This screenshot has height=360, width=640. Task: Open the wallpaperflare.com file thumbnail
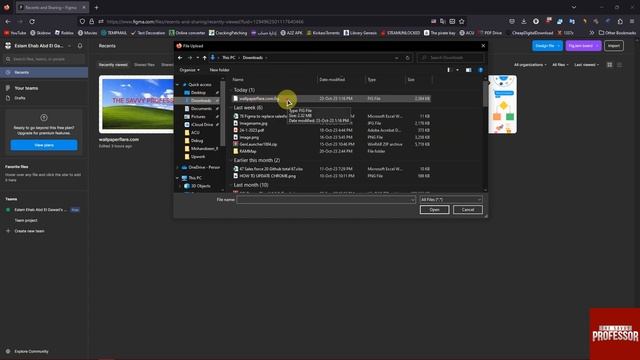tap(137, 104)
